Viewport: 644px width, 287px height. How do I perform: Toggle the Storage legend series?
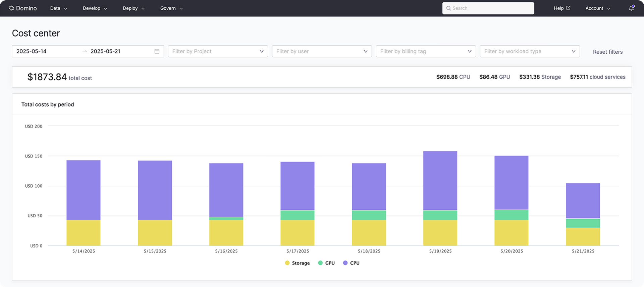pyautogui.click(x=297, y=263)
